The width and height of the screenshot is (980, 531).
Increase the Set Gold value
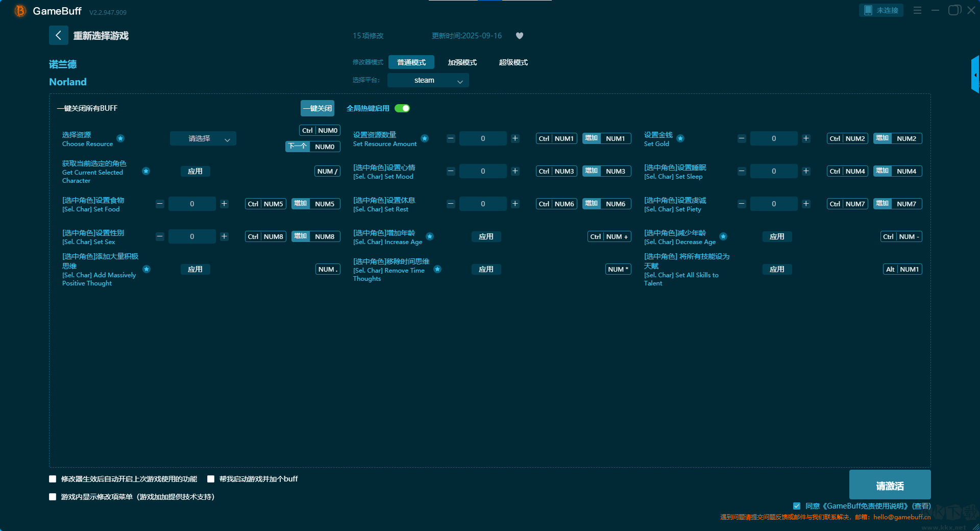pos(806,138)
